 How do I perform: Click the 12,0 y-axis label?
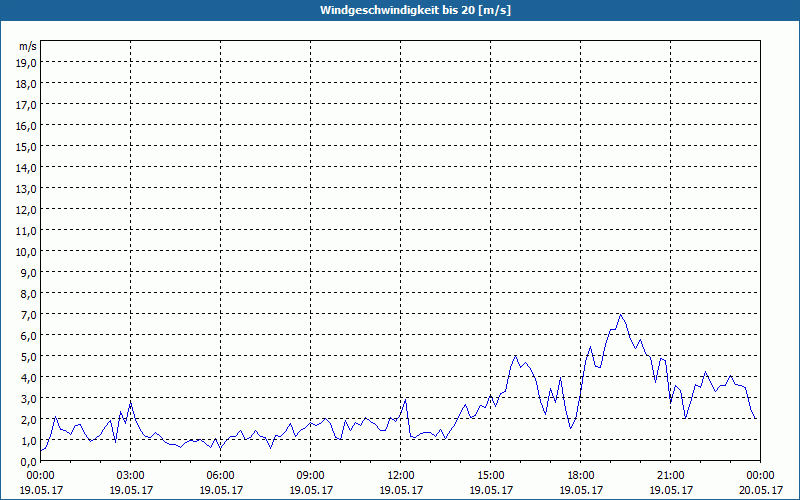click(27, 210)
